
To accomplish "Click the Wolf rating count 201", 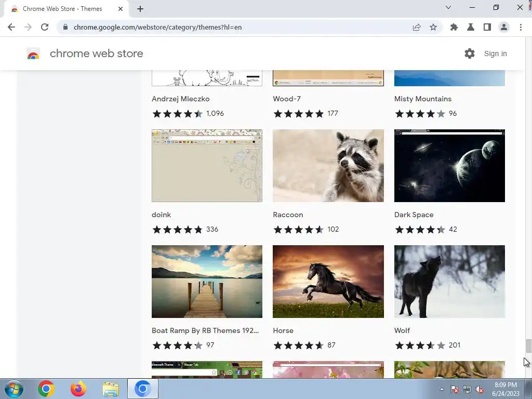I will click(454, 345).
